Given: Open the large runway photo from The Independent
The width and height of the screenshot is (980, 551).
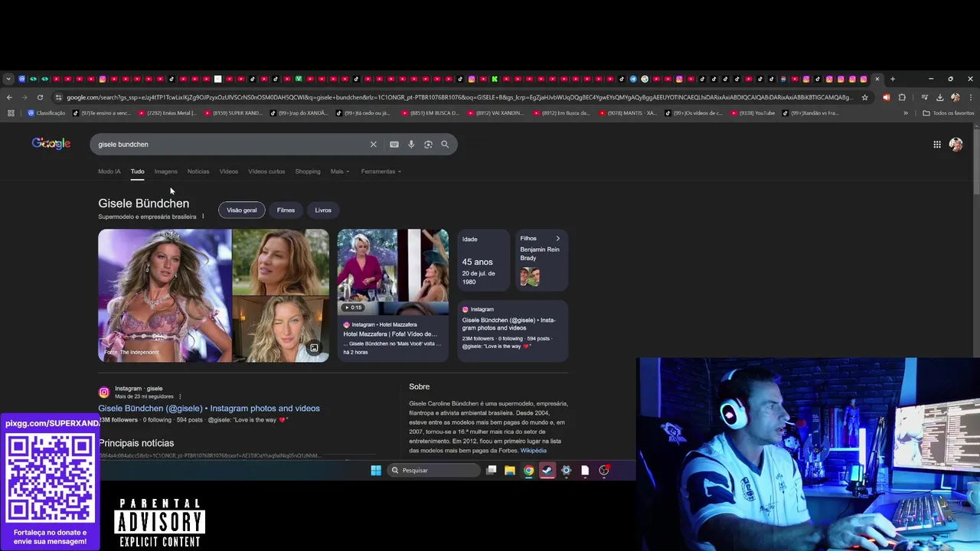Looking at the screenshot, I should pyautogui.click(x=165, y=295).
